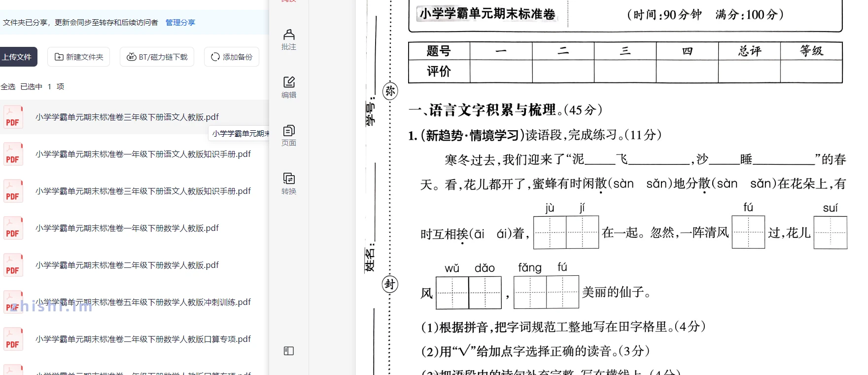Image resolution: width=868 pixels, height=375 pixels.
Task: Click the jù jí writing grid
Action: pos(566,232)
